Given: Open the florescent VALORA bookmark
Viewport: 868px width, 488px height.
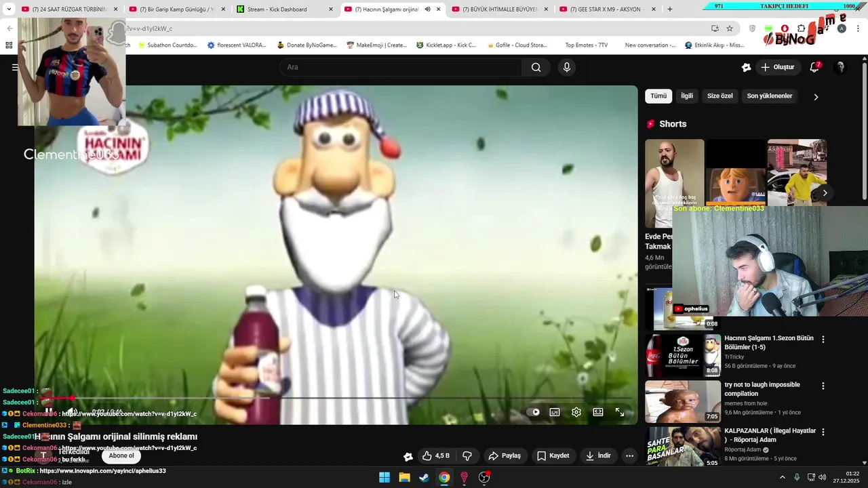Looking at the screenshot, I should pyautogui.click(x=238, y=45).
